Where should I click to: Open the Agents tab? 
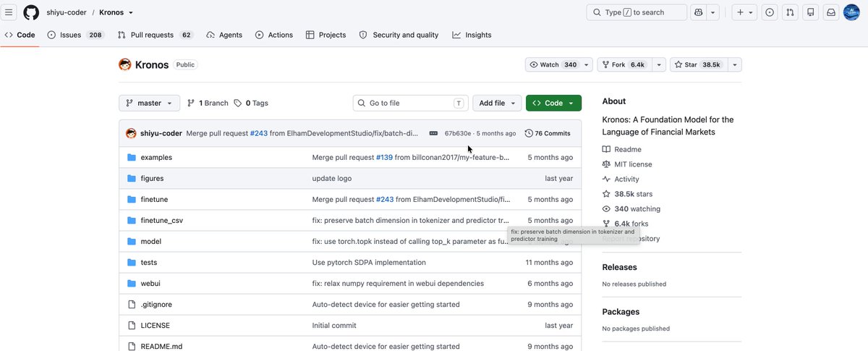click(x=224, y=35)
